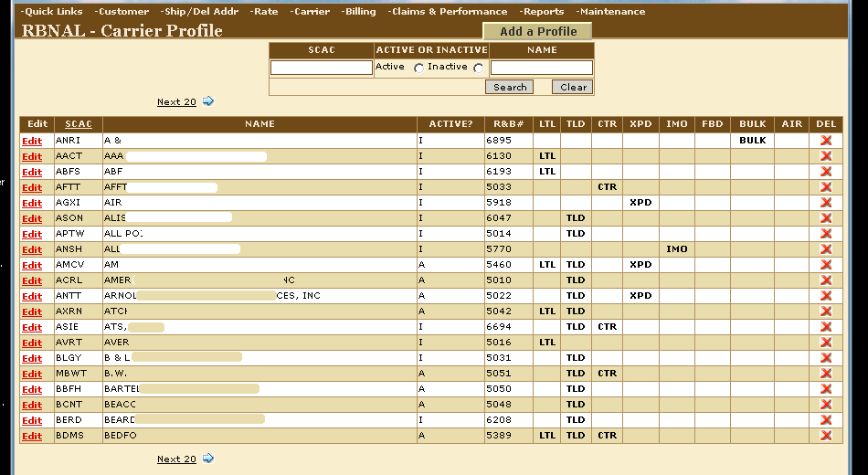Open the Quick Links menu
Image resolution: width=868 pixels, height=475 pixels.
(x=52, y=12)
